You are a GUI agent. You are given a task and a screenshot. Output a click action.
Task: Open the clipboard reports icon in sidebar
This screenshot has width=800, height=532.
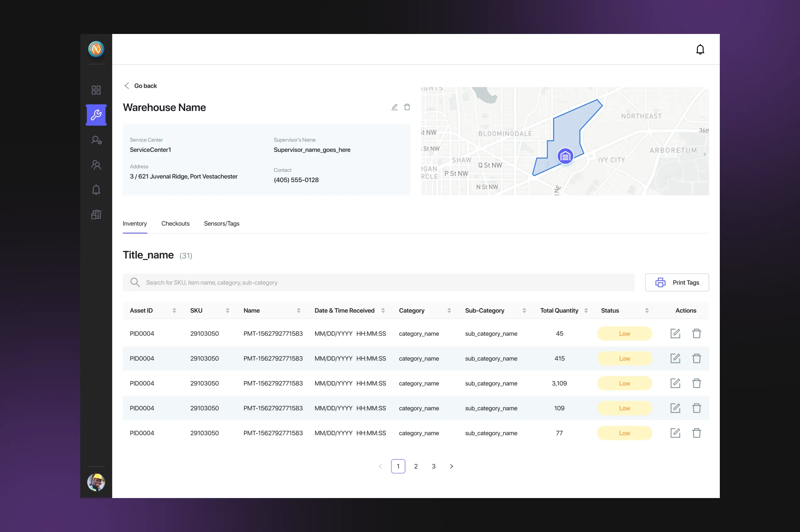tap(96, 214)
